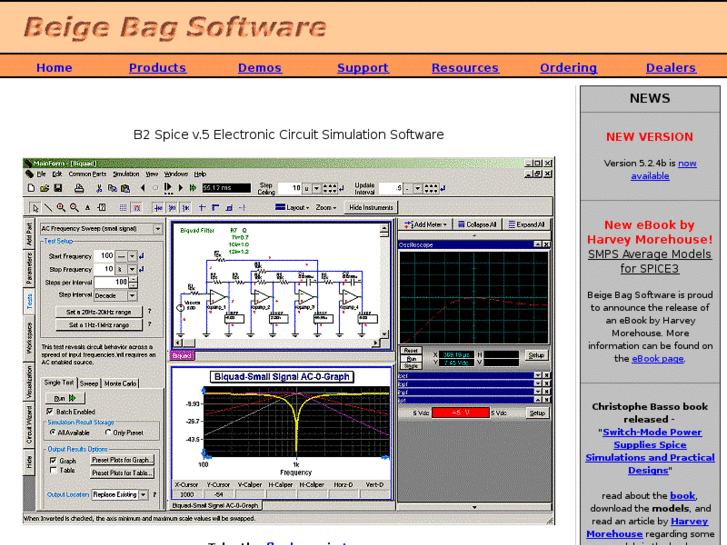Screen dimensions: 727x545
Task: Select the All Available radio button
Action: click(x=52, y=432)
